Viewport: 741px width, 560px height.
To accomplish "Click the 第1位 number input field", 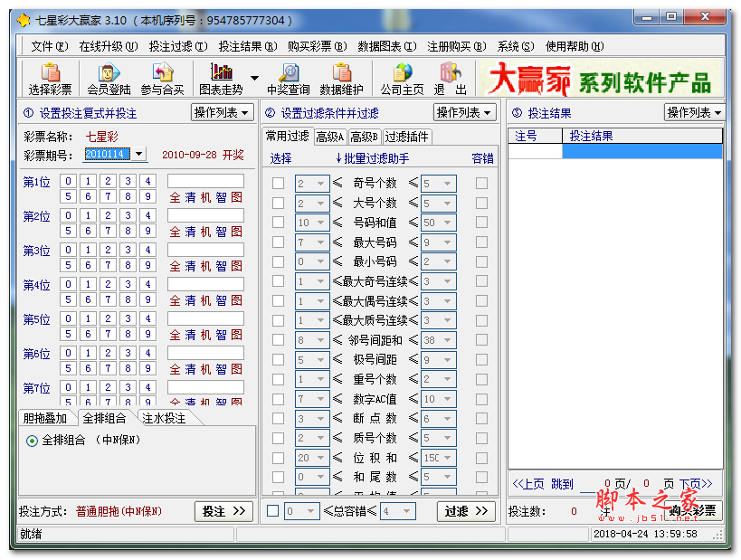I will pos(205,181).
